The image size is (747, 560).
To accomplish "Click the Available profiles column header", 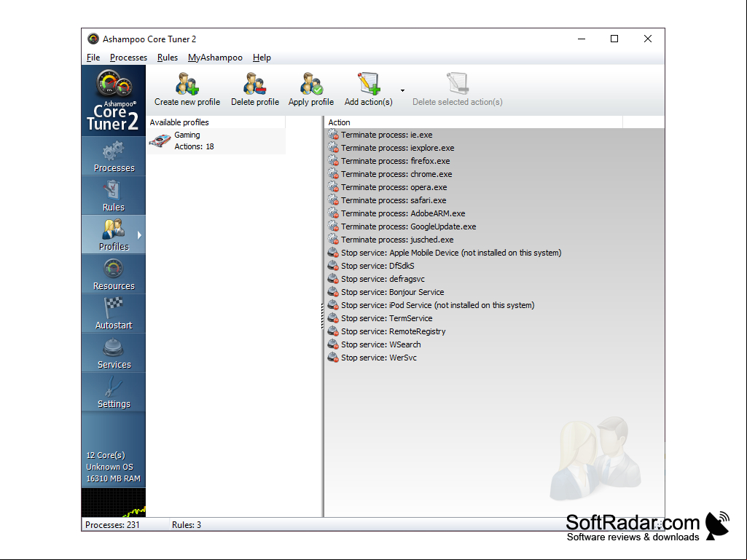I will click(x=216, y=122).
